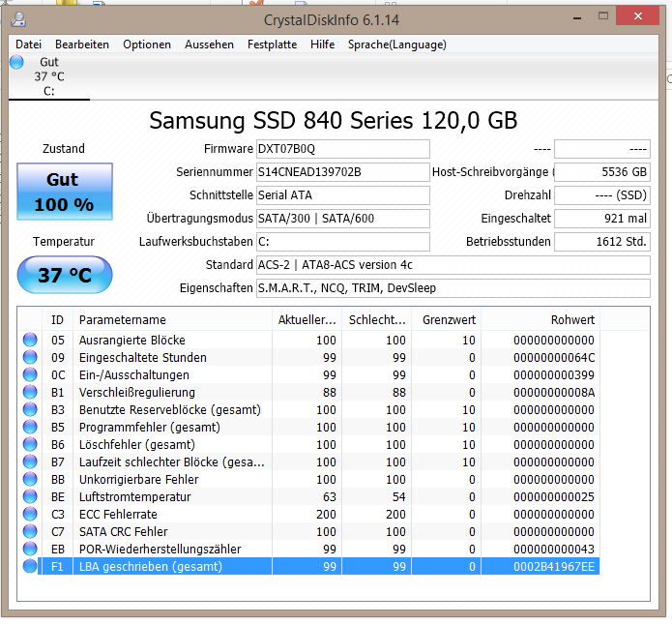Select the Programmfehler (gesamt) row
Screen dimensions: 672x625
click(308, 428)
